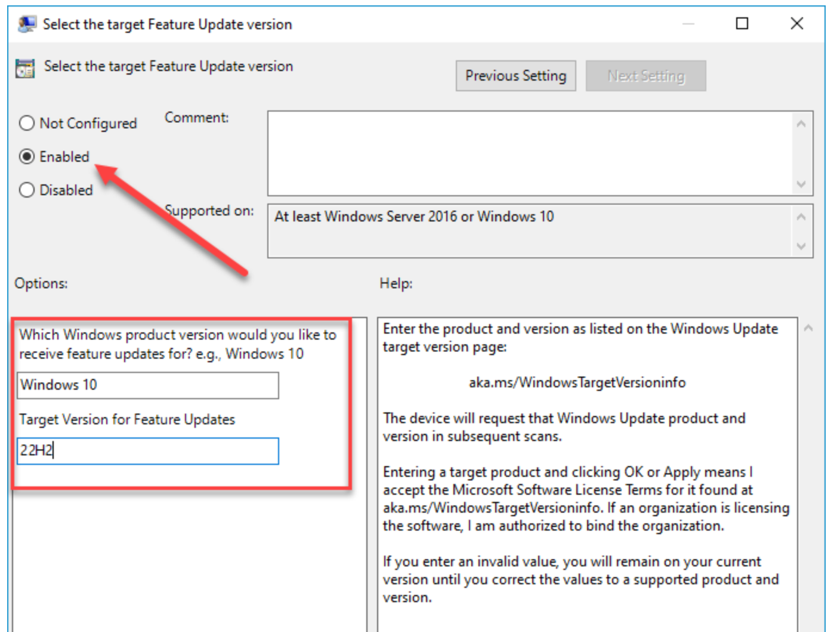Click the Help: label
Image resolution: width=840 pixels, height=632 pixels.
click(396, 283)
